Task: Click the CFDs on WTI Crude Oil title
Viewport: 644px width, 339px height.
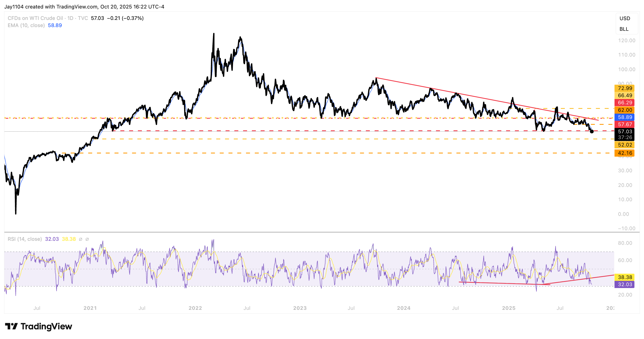Action: pos(35,18)
